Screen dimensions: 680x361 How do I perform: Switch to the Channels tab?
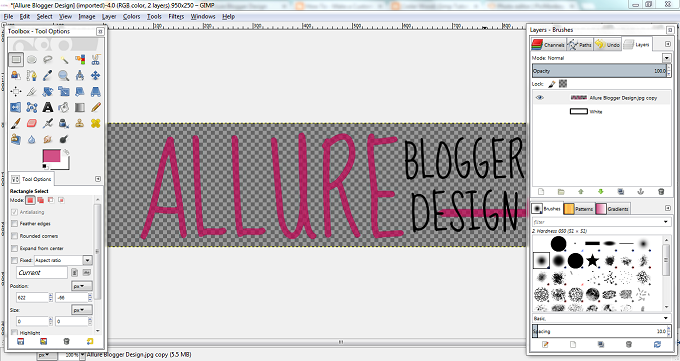pos(548,44)
